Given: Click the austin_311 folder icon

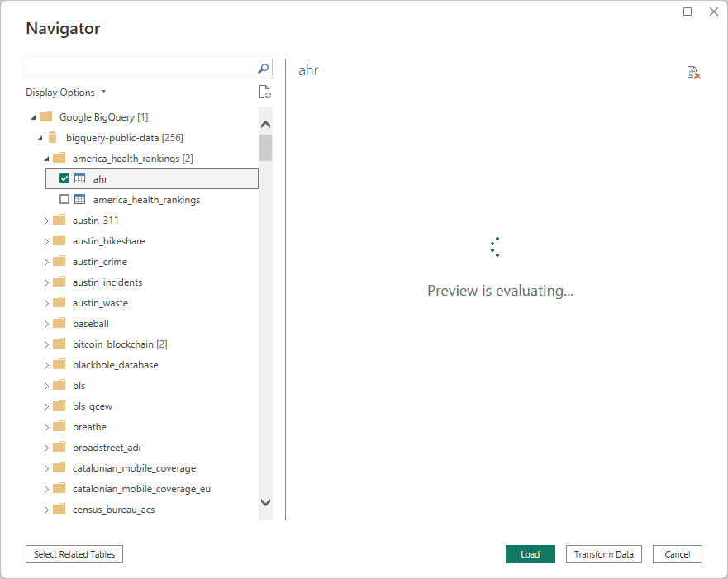Looking at the screenshot, I should (59, 221).
